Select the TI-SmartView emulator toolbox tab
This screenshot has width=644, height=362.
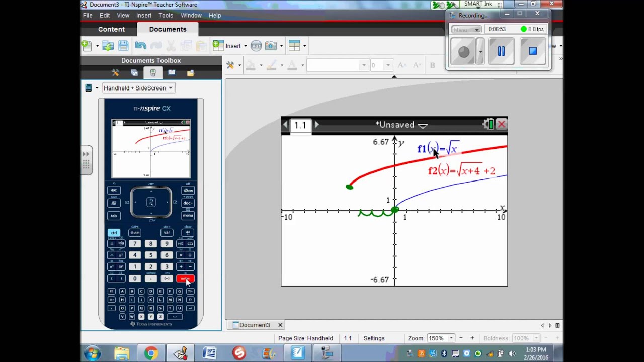click(x=153, y=73)
